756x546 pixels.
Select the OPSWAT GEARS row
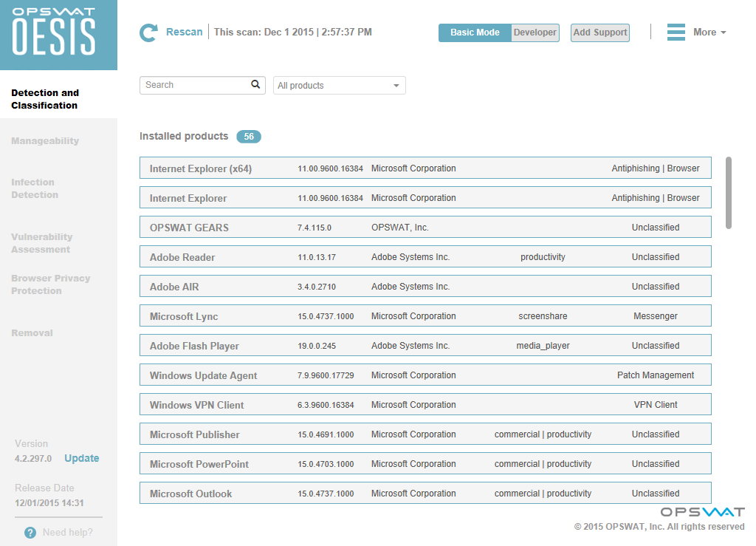click(x=425, y=227)
